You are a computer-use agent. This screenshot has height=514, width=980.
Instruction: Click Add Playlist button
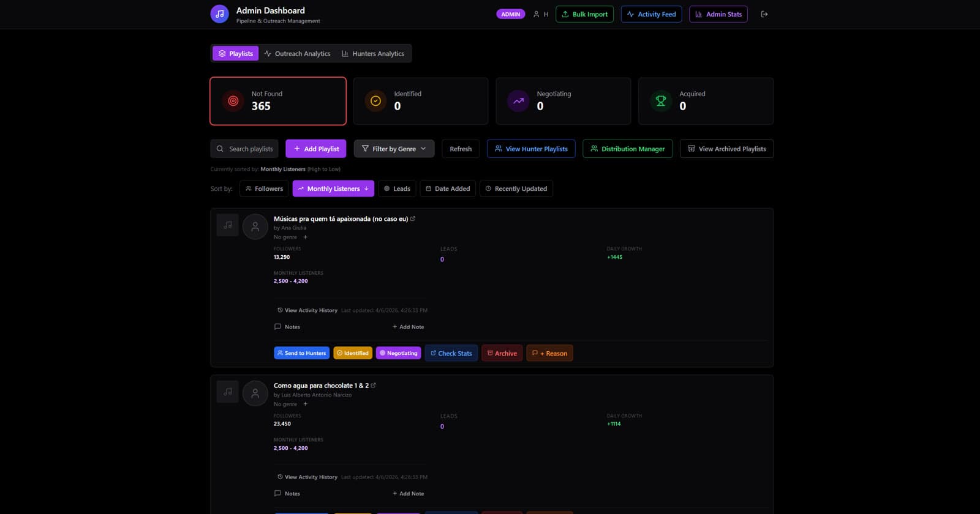pos(316,149)
